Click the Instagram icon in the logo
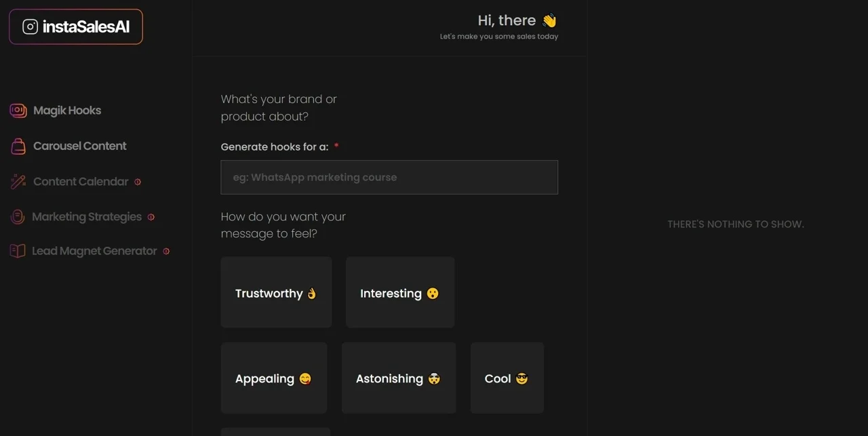 coord(30,26)
